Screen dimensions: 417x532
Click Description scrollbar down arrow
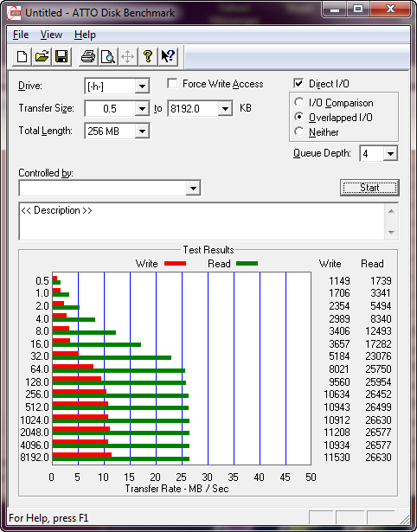[x=391, y=233]
